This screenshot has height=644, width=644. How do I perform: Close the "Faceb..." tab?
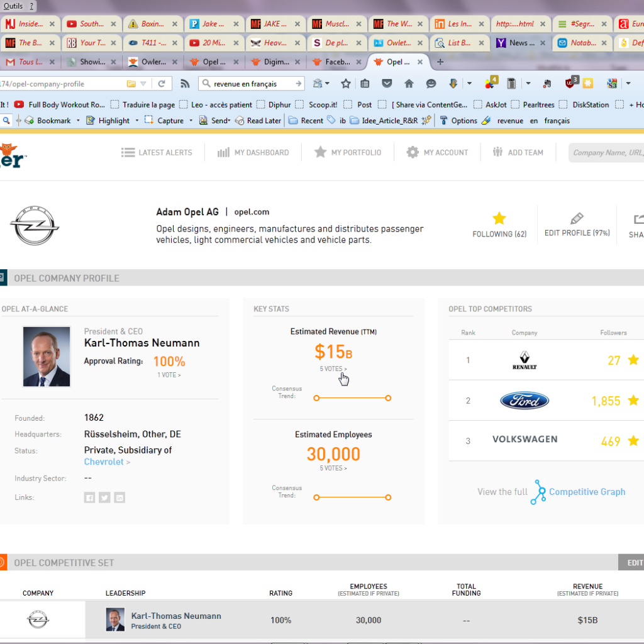coord(358,62)
